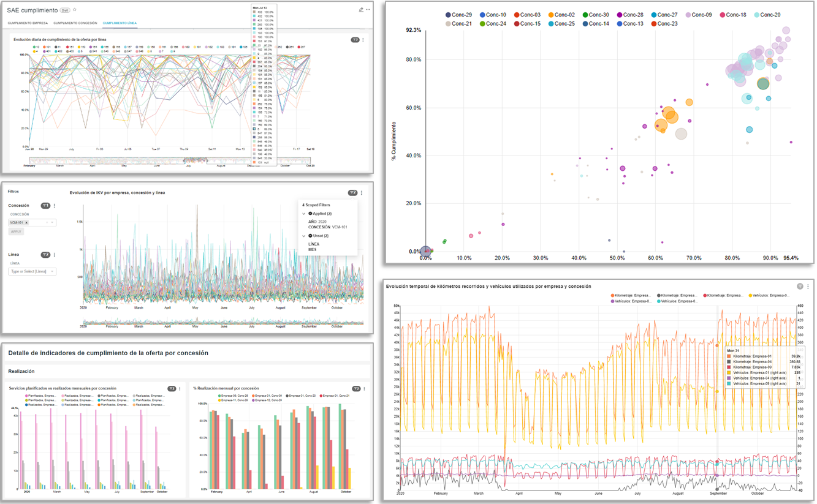Clear all Concesión selections with the x
Image resolution: width=817 pixels, height=504 pixels.
click(47, 222)
